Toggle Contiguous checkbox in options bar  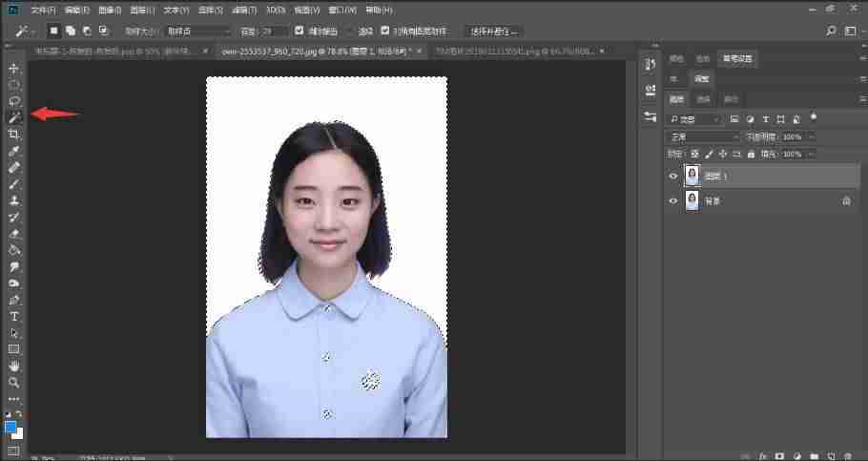pos(350,31)
